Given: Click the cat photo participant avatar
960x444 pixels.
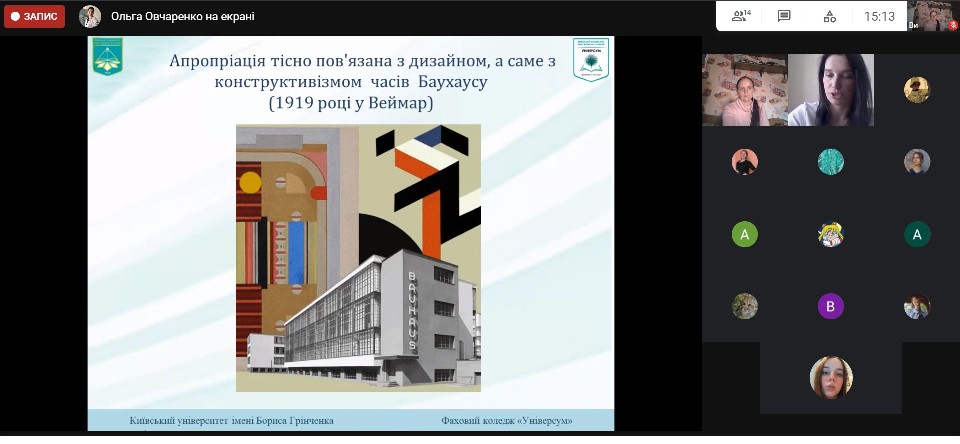Looking at the screenshot, I should (x=744, y=306).
